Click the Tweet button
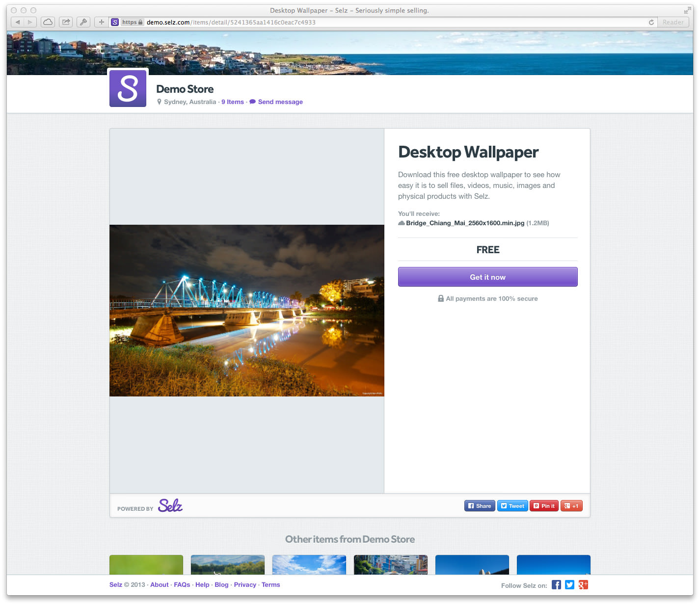The height and width of the screenshot is (605, 700). (512, 506)
